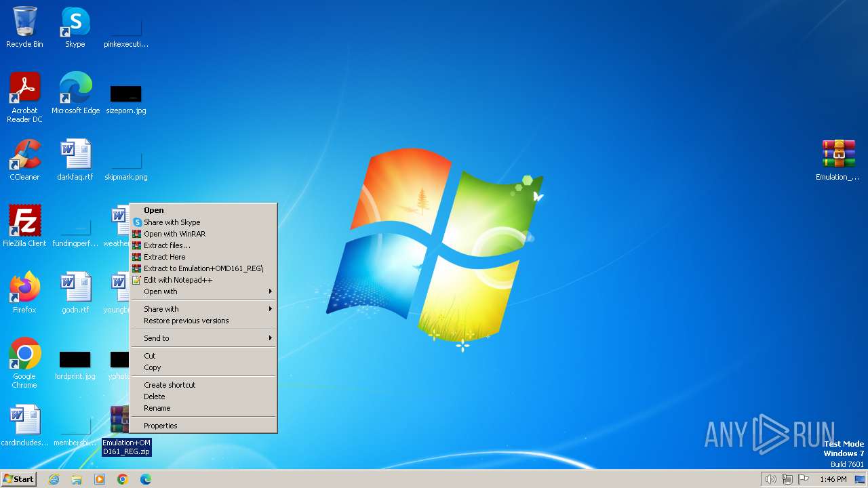The image size is (868, 488).
Task: Launch Edge from the taskbar
Action: [146, 479]
